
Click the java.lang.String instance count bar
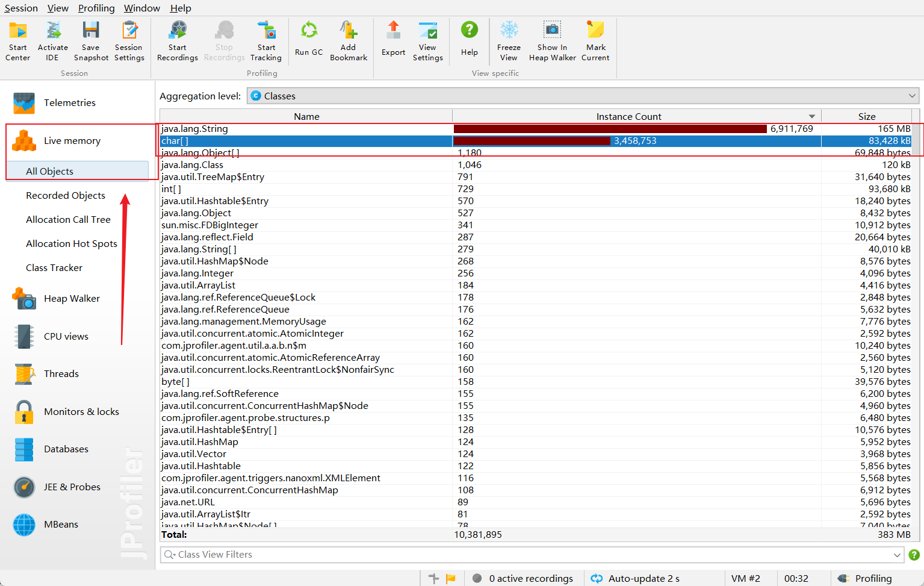point(610,129)
